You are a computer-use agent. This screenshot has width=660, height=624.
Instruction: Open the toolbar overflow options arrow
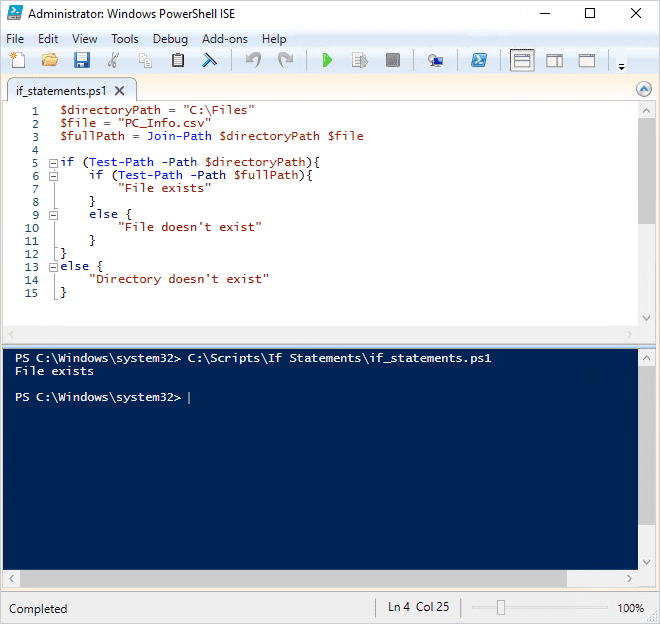tap(621, 67)
